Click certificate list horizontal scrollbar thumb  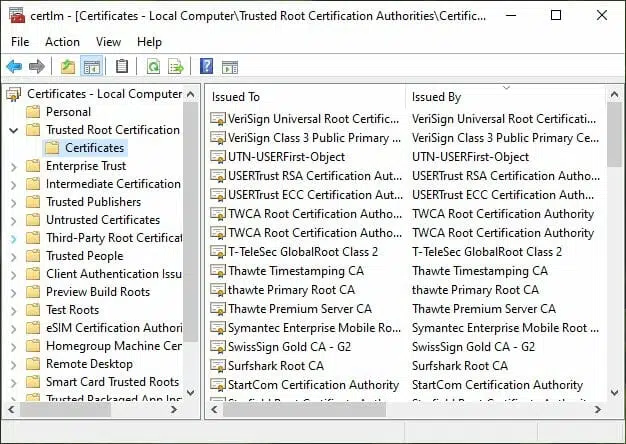[304, 409]
